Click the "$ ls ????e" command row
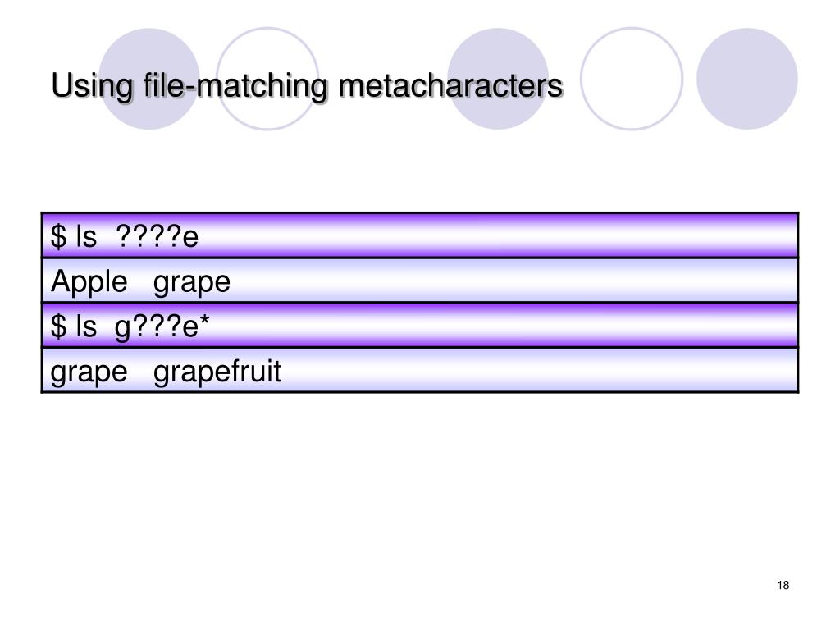Screen dimensions: 840x630 click(x=420, y=235)
